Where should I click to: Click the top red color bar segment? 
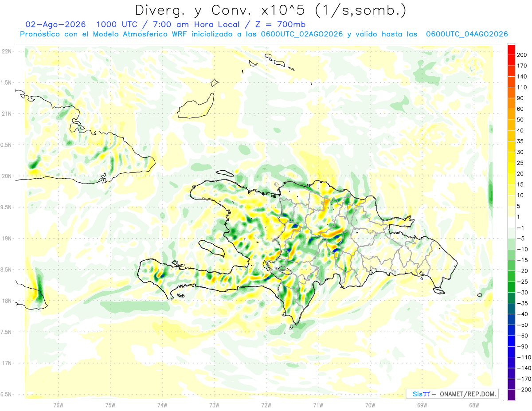click(x=511, y=50)
